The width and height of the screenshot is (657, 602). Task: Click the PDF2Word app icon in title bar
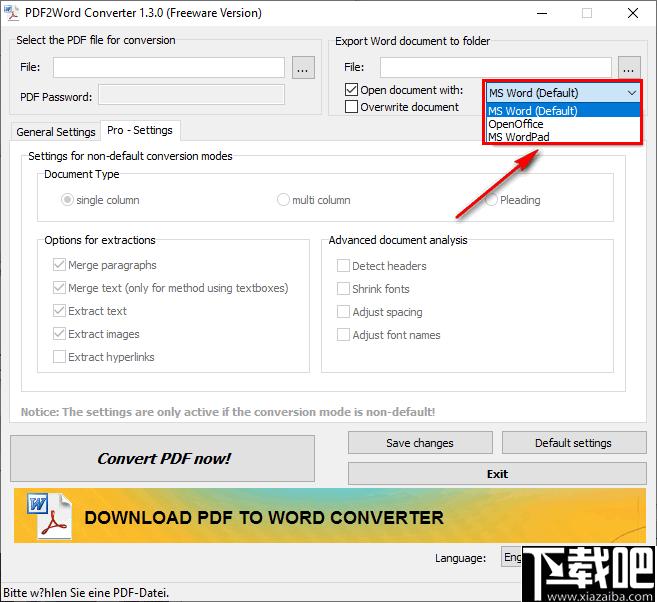[x=11, y=13]
